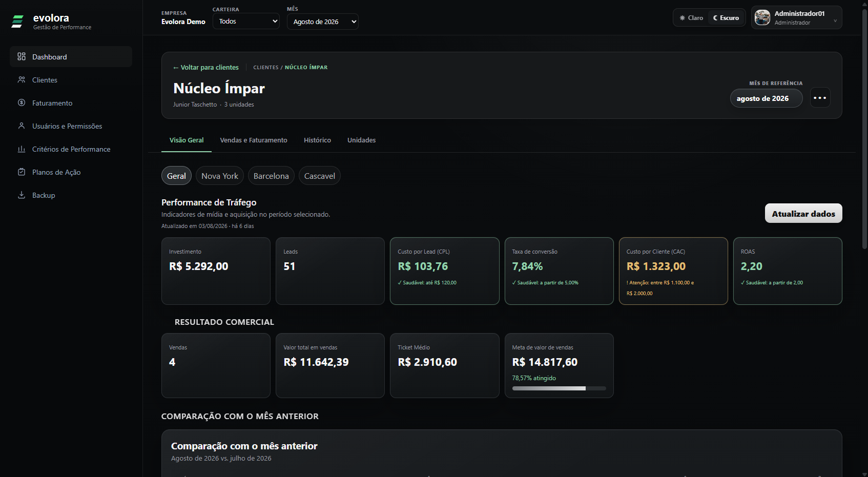Expand the Administrador01 user menu chevron
This screenshot has width=868, height=477.
point(835,20)
